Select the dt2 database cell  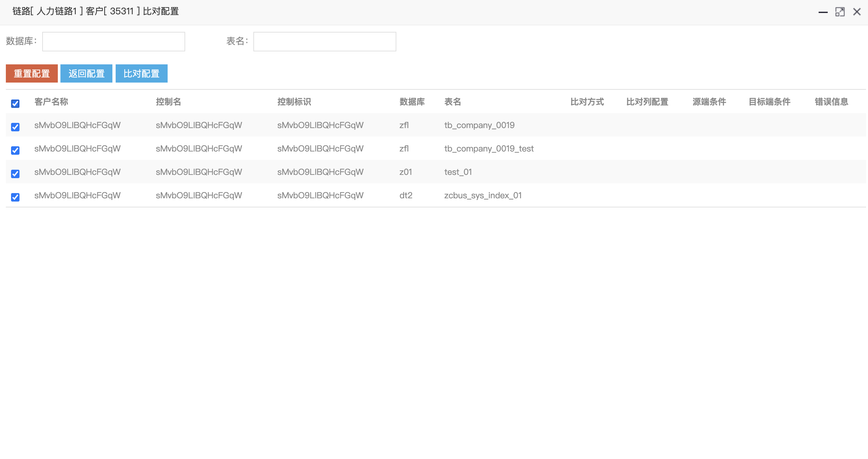(406, 196)
